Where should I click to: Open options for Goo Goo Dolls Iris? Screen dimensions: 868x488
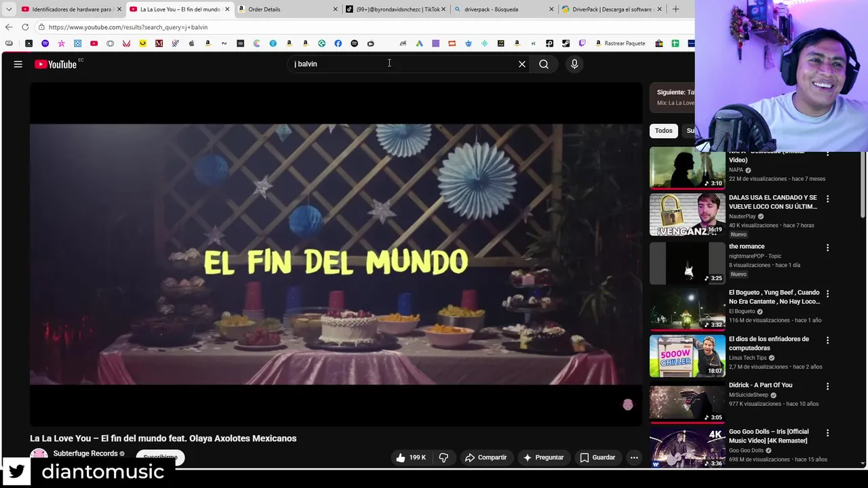(827, 433)
